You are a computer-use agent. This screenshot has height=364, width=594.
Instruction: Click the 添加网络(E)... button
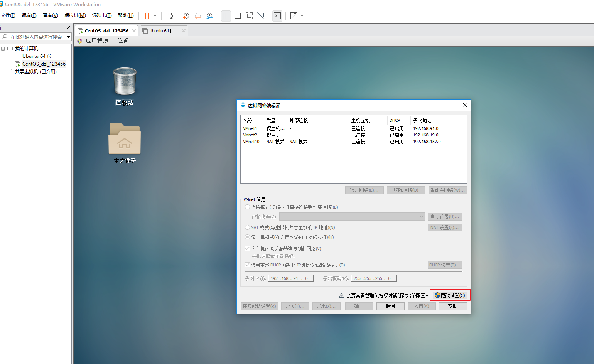click(364, 190)
